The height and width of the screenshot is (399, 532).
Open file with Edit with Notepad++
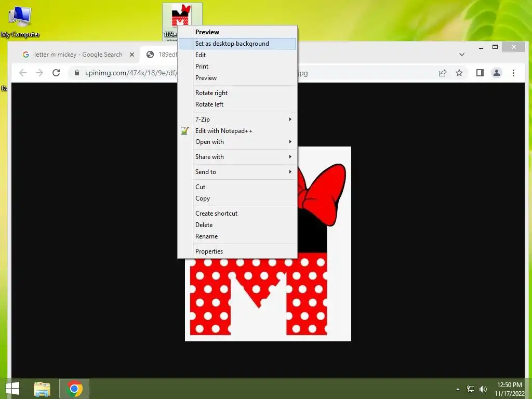pos(237,130)
